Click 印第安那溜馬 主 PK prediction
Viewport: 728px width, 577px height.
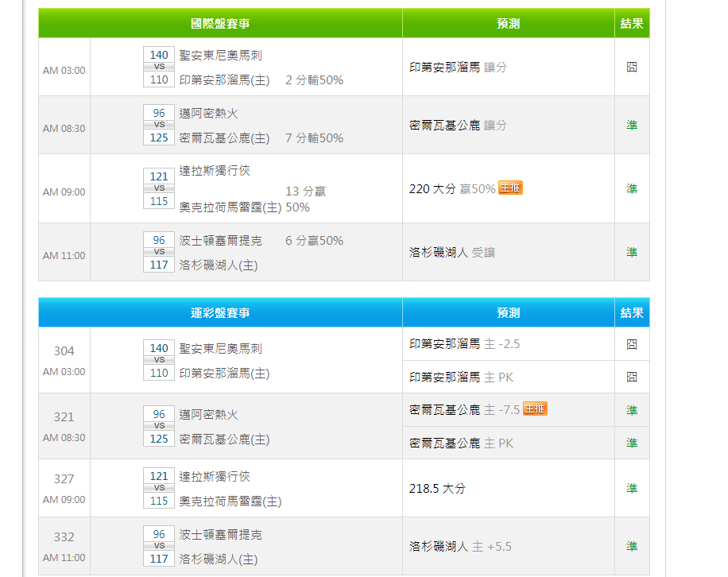pyautogui.click(x=461, y=377)
